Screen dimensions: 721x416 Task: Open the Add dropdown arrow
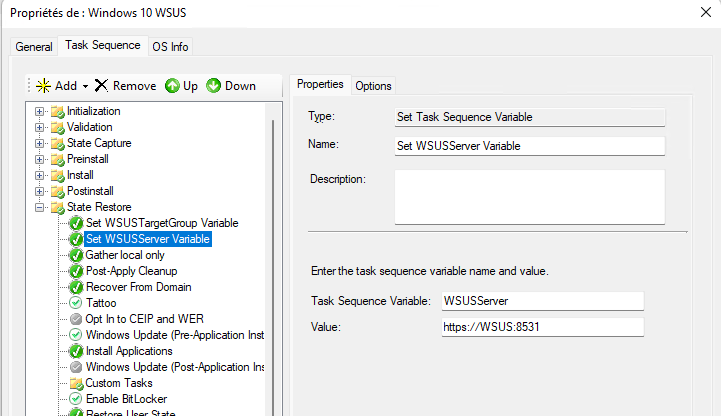(85, 86)
